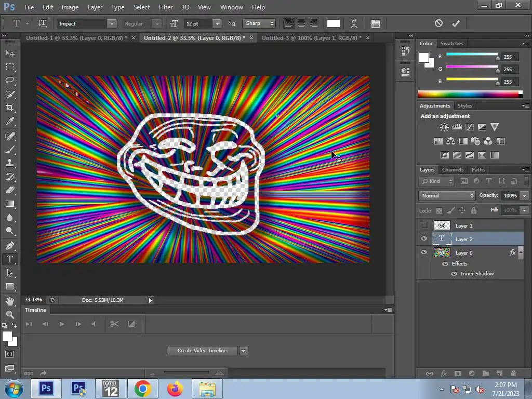Hide Layer 0 visibility
Image resolution: width=532 pixels, height=399 pixels.
(x=424, y=252)
